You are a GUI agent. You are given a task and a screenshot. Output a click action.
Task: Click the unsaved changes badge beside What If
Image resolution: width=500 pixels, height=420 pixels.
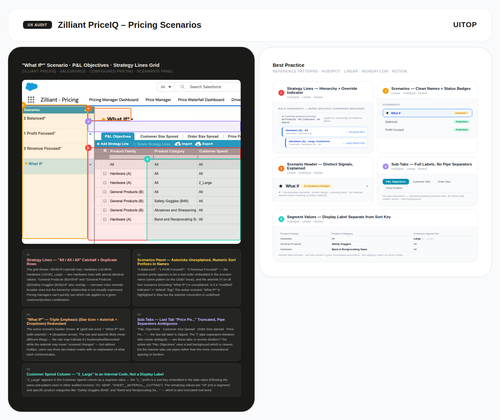pyautogui.click(x=317, y=186)
